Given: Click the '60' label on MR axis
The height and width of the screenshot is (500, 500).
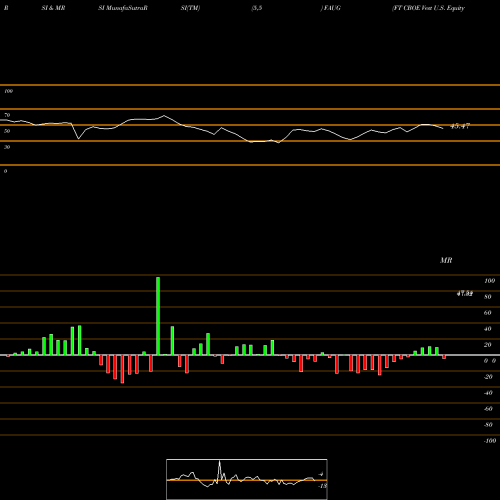Looking at the screenshot, I should (488, 313).
